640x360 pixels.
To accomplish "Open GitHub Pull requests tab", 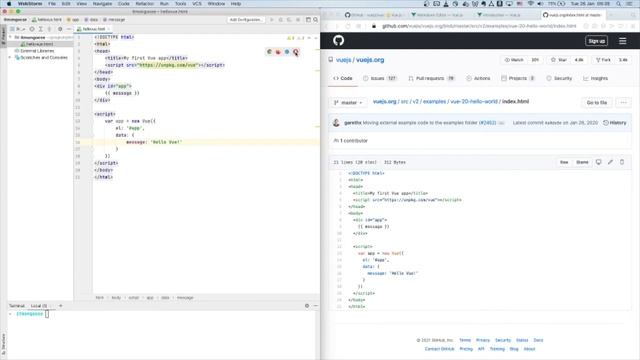I will [431, 78].
